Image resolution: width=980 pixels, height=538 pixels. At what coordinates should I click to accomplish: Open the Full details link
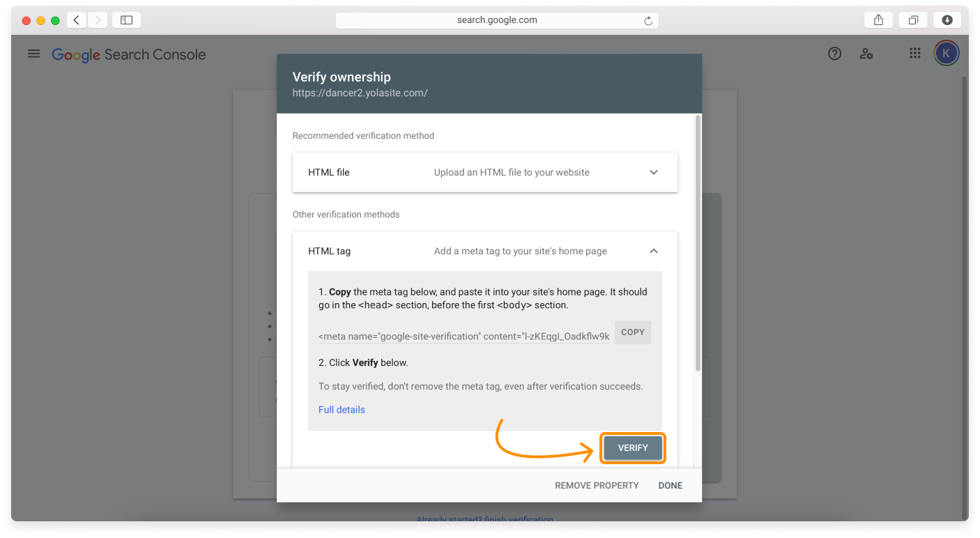pos(342,410)
